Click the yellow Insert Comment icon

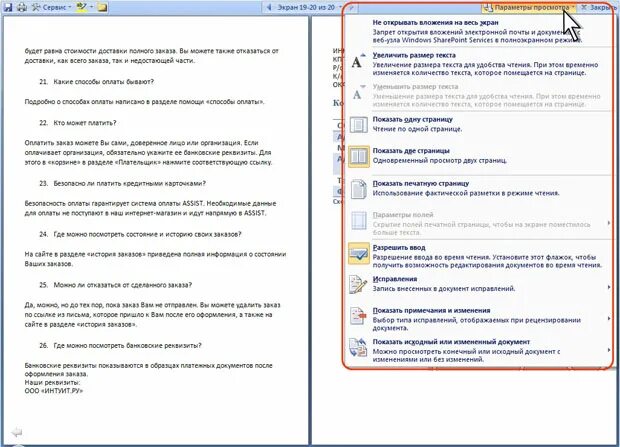102,7
